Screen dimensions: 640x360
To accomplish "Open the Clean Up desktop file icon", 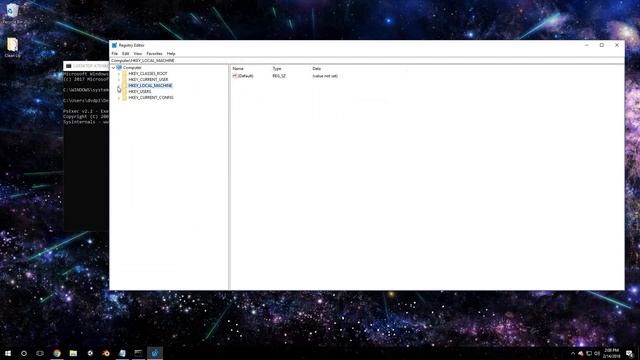I will click(x=12, y=47).
